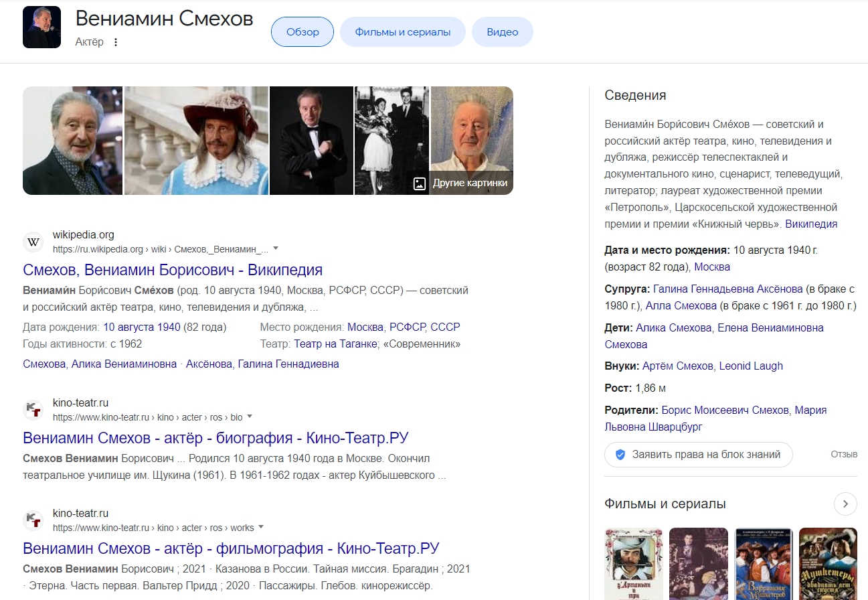Click kino-teatr.ru favicon beside the фильмография result

[x=33, y=520]
